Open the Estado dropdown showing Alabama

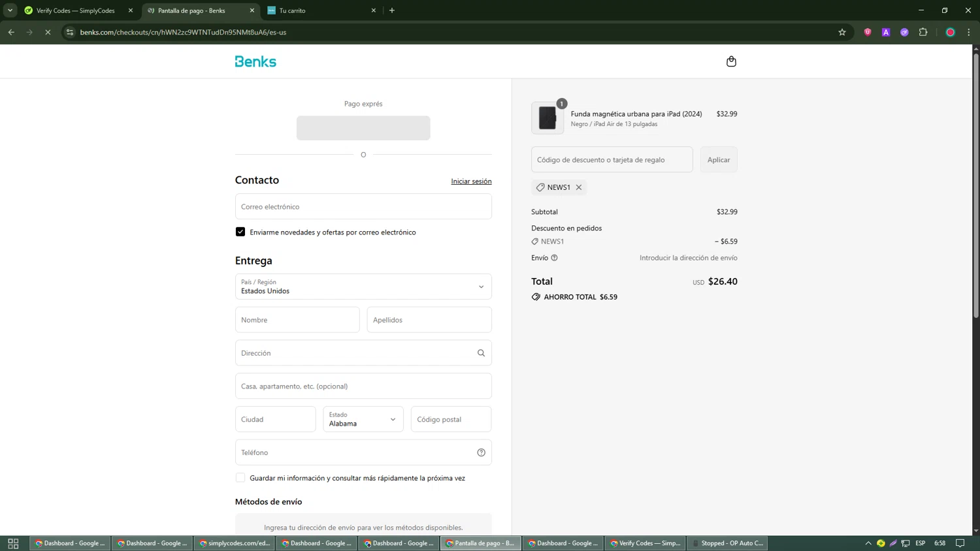(363, 419)
